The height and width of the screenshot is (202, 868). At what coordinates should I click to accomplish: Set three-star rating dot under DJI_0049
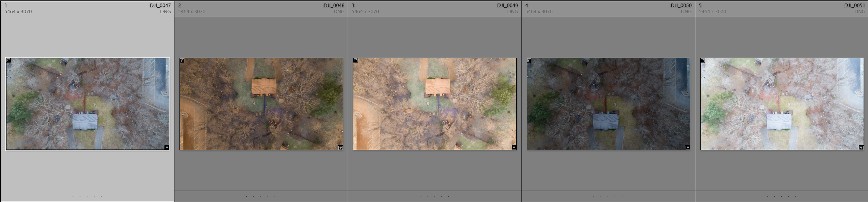pos(434,196)
